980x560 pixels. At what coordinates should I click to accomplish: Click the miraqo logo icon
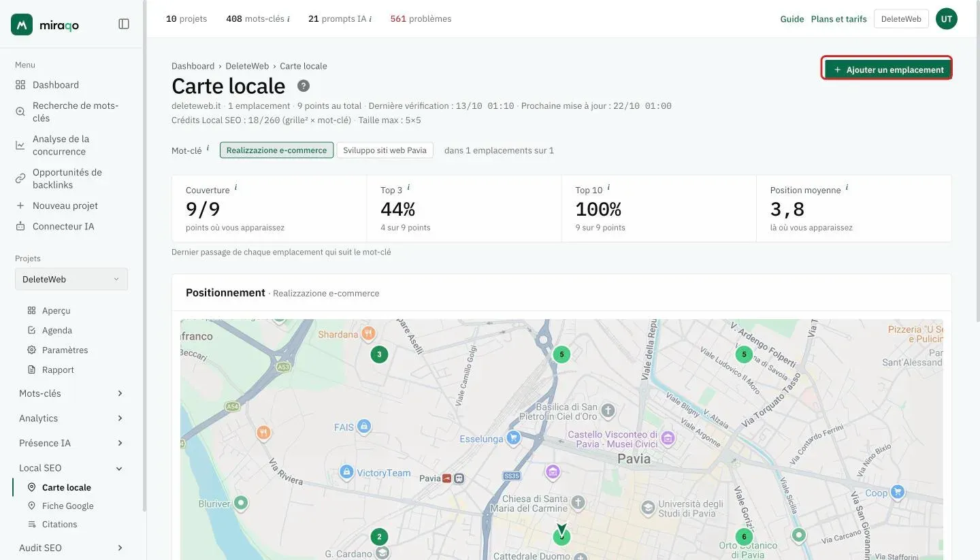pos(22,24)
